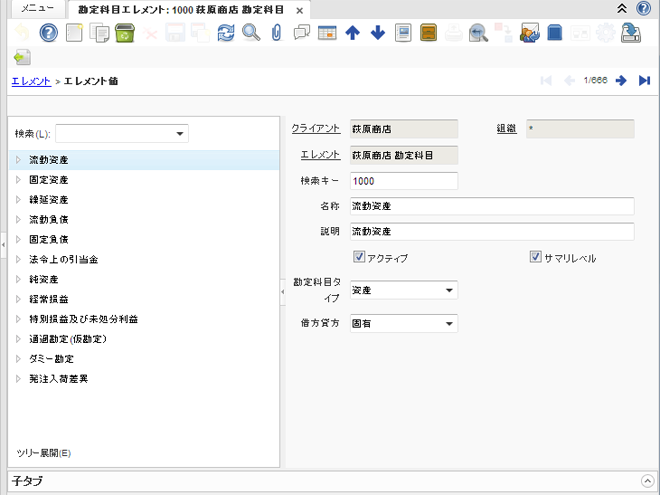Image resolution: width=660 pixels, height=495 pixels.
Task: Expand the 法令上の引当金 tree node
Action: coord(18,259)
